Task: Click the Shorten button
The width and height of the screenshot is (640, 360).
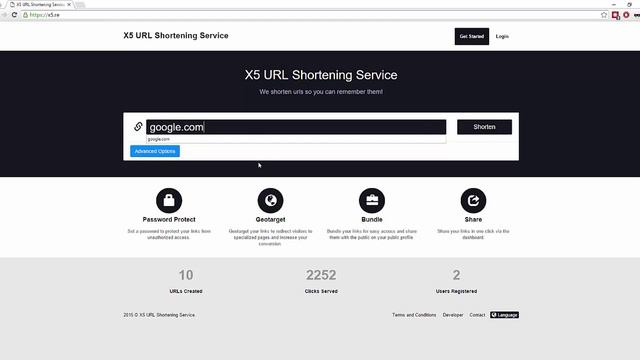Action: click(484, 127)
